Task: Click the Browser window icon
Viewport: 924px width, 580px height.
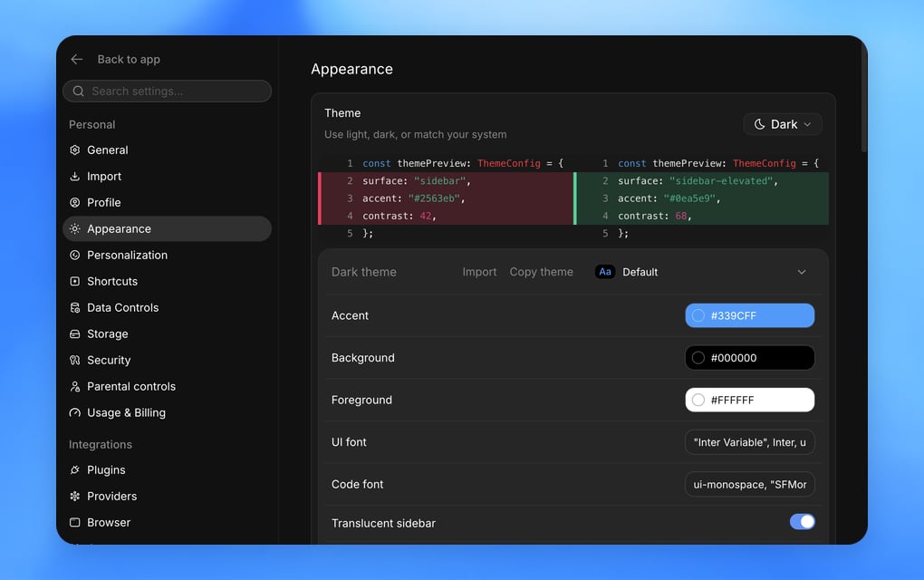Action: [75, 522]
